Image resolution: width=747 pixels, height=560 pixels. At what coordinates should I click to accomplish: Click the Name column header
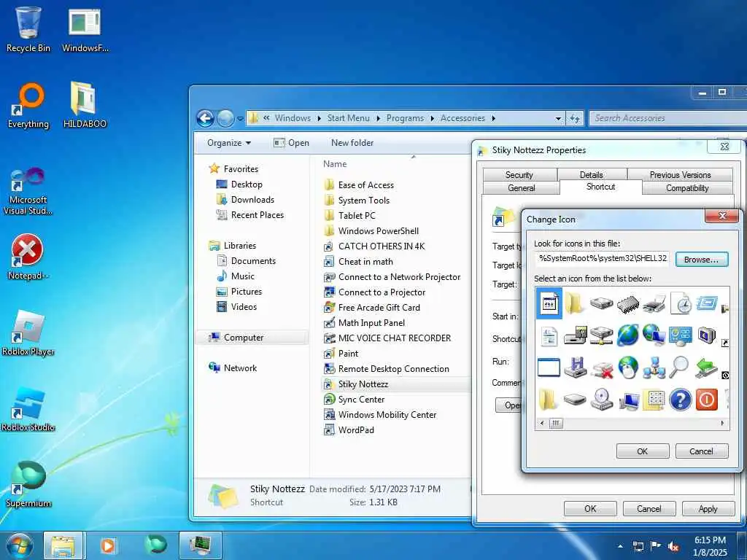click(335, 164)
